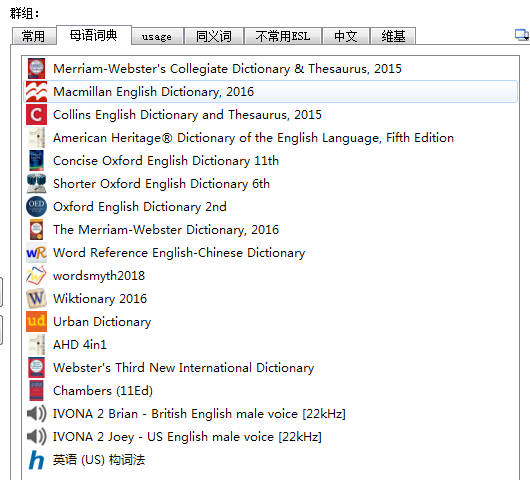This screenshot has height=480, width=530.
Task: Click The Merriam-Webster Dictionary 2016 icon
Action: (36, 230)
